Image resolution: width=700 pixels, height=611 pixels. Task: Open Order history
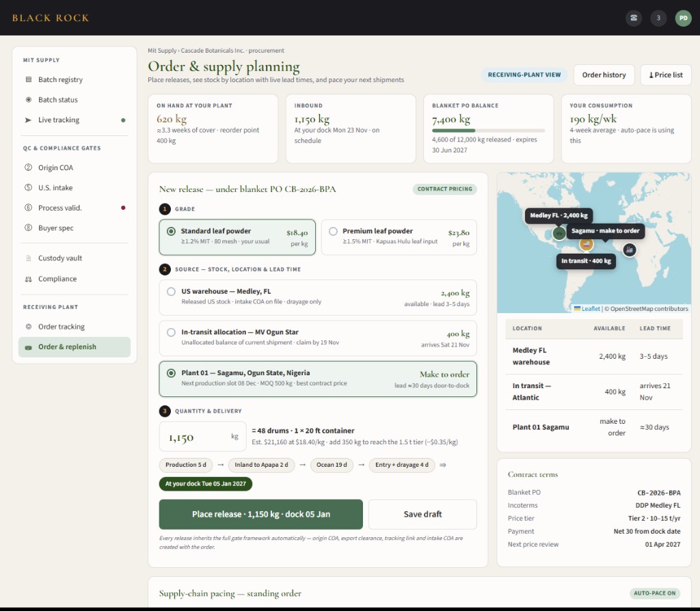tap(604, 75)
